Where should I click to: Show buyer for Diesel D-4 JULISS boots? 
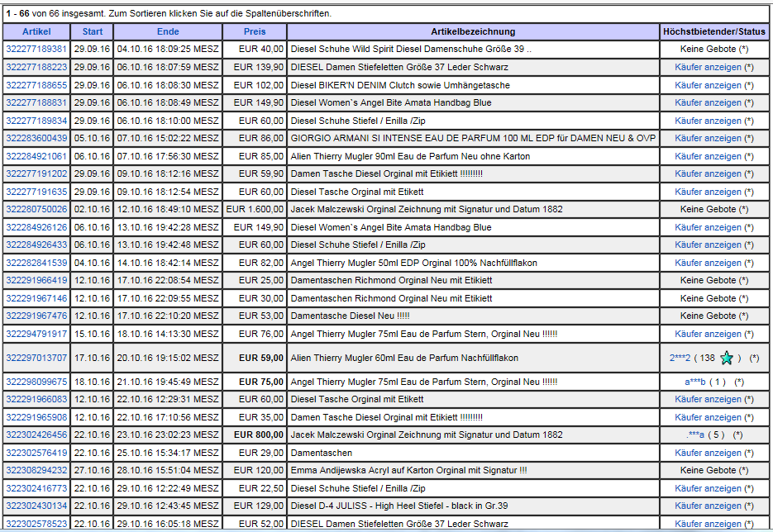(708, 506)
